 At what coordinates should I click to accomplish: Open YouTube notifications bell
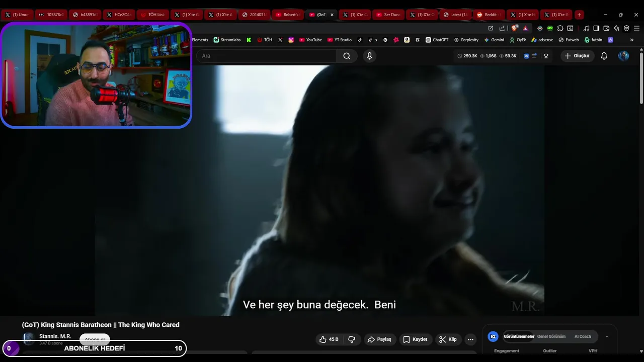[x=604, y=56]
